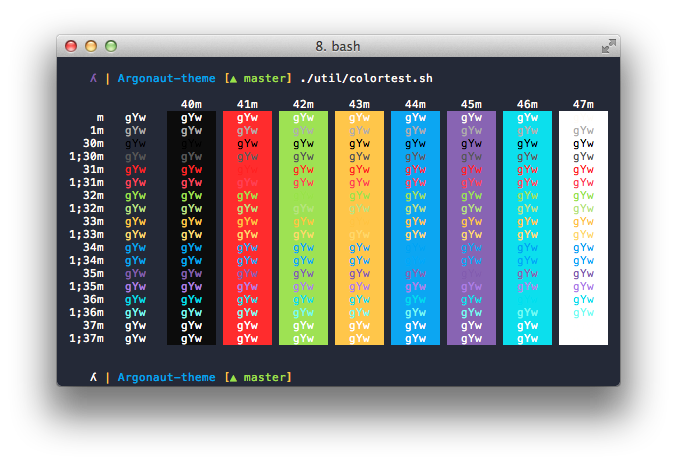Click the blue 'gYw' on yellow in the 34m row

click(359, 248)
